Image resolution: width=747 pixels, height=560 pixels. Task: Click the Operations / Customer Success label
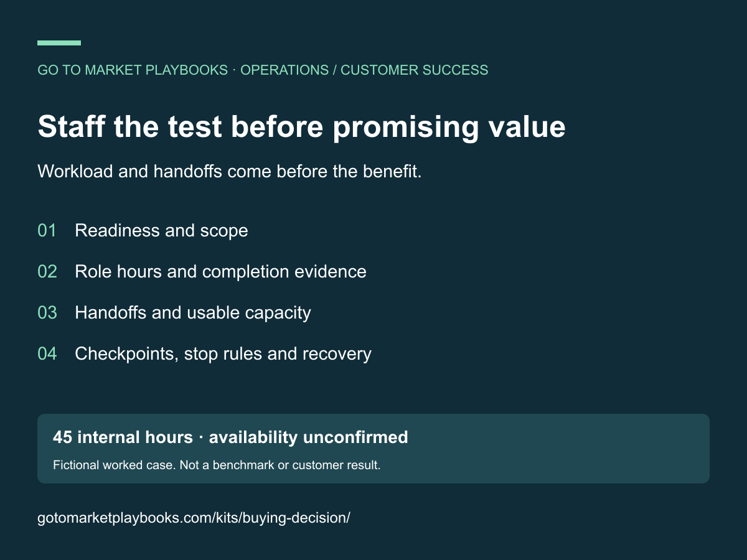click(364, 70)
